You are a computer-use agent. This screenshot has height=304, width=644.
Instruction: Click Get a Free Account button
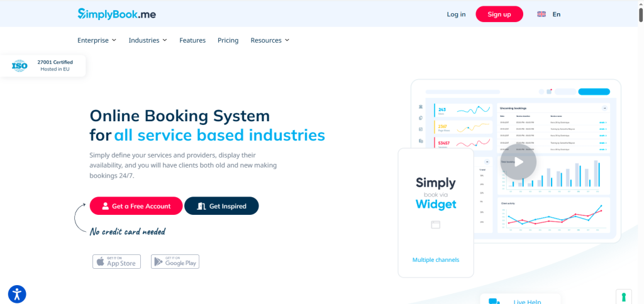(x=136, y=206)
